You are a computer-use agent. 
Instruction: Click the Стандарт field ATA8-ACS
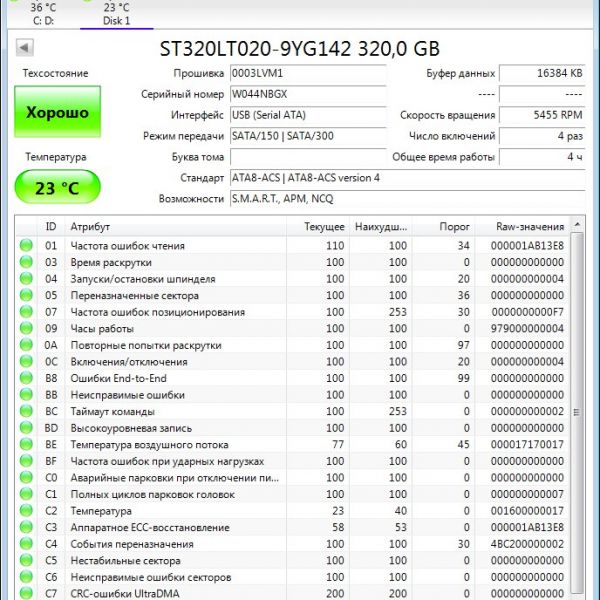tap(408, 178)
